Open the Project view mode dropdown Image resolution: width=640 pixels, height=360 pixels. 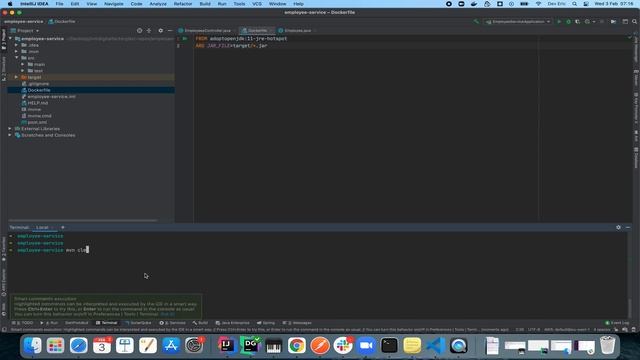pos(25,31)
